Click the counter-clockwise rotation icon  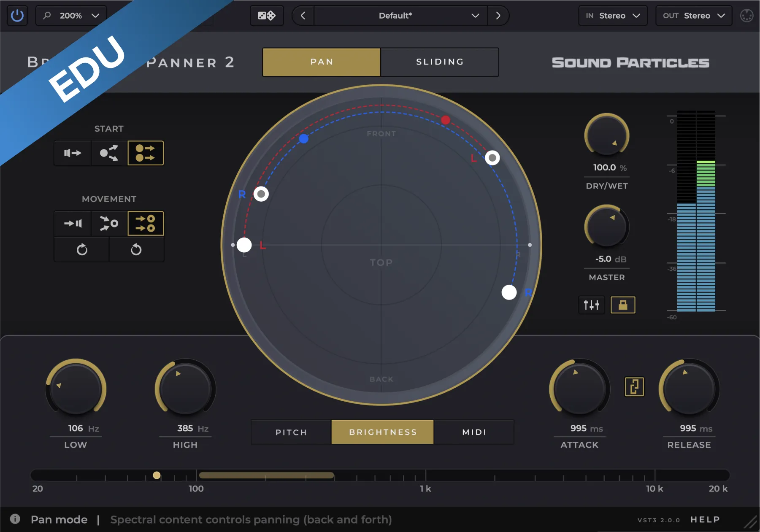point(136,249)
